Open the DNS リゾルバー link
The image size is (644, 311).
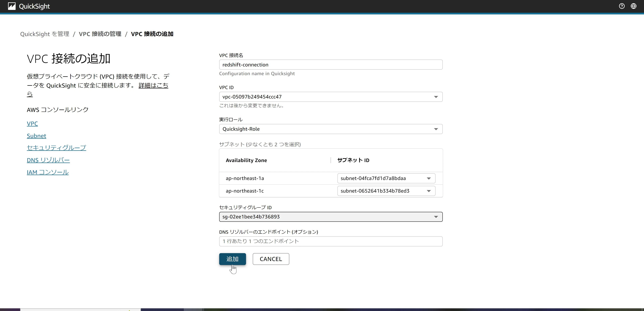pos(48,160)
